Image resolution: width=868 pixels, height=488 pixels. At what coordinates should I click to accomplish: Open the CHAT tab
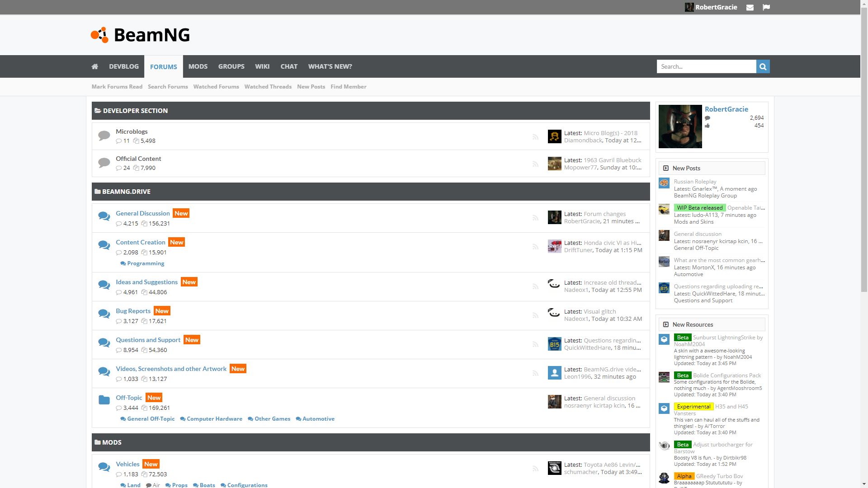289,66
